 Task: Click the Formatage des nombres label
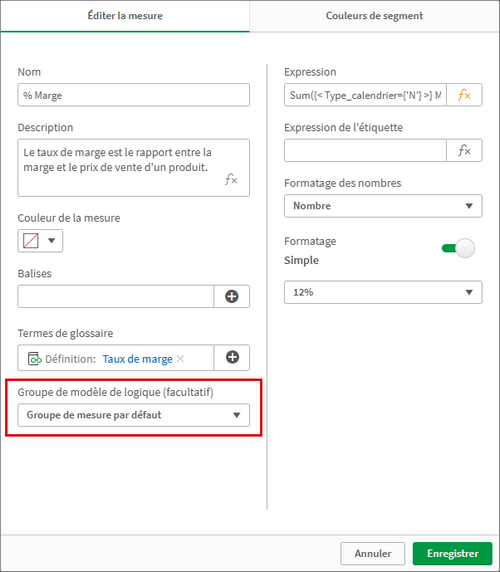[x=342, y=183]
